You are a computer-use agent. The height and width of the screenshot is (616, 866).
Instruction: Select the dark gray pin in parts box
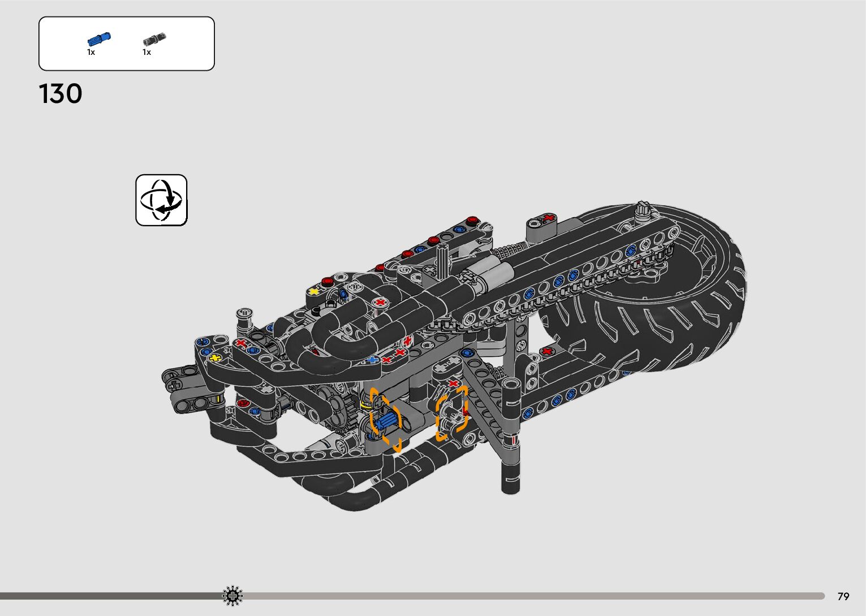pyautogui.click(x=154, y=39)
